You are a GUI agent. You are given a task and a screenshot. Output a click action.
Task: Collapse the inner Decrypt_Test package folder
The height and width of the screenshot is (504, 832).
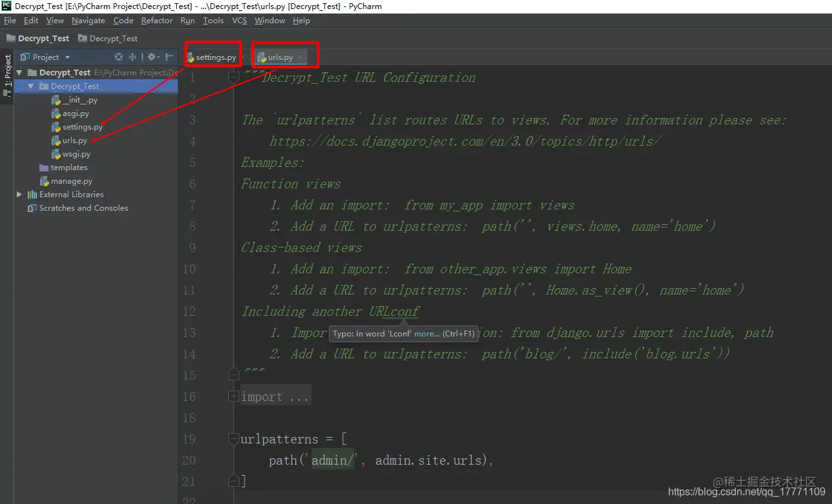click(x=30, y=86)
